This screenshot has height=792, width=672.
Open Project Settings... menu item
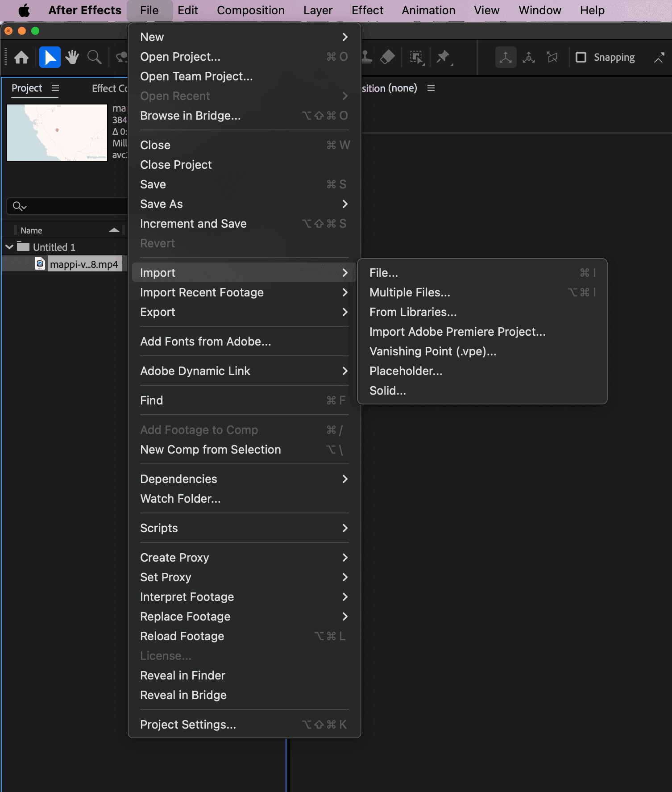244,725
